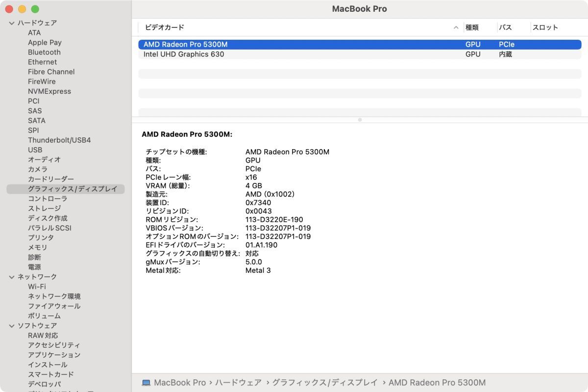Select ボリューム in the sidebar
The height and width of the screenshot is (392, 588).
point(44,316)
